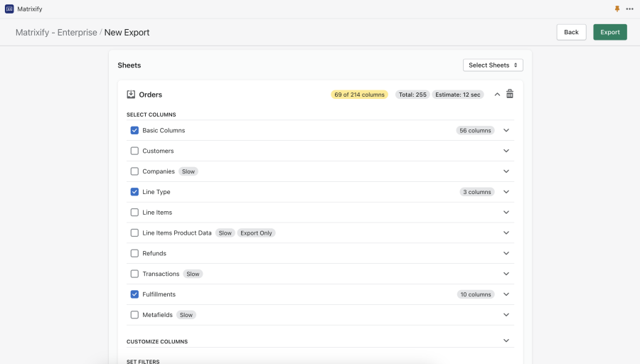Open the Select Sheets dropdown
The height and width of the screenshot is (364, 640).
(493, 65)
